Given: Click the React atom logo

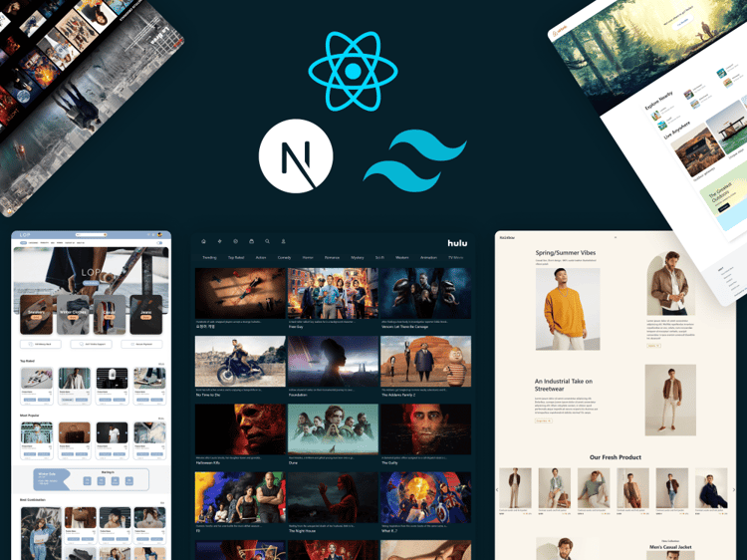Looking at the screenshot, I should tap(353, 71).
